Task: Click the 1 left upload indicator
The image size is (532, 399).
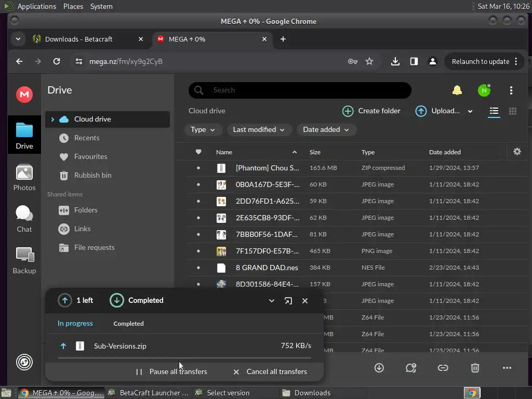Action: tap(75, 300)
